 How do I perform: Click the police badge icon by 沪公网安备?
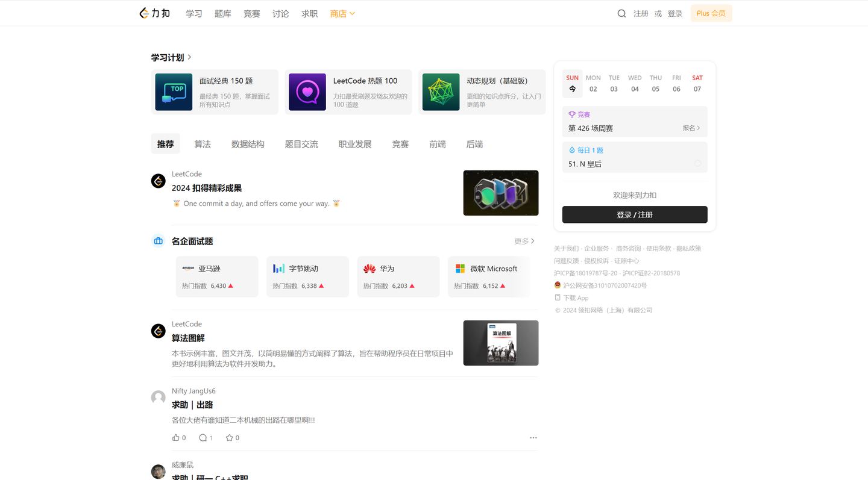[558, 285]
